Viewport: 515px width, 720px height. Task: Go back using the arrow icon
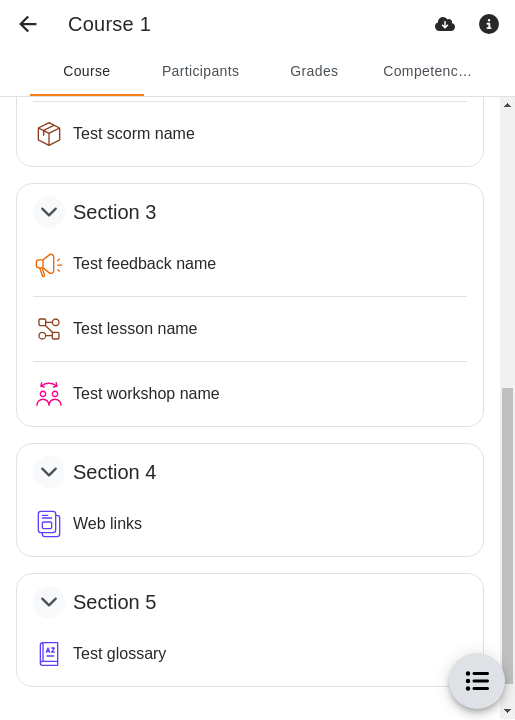(28, 24)
